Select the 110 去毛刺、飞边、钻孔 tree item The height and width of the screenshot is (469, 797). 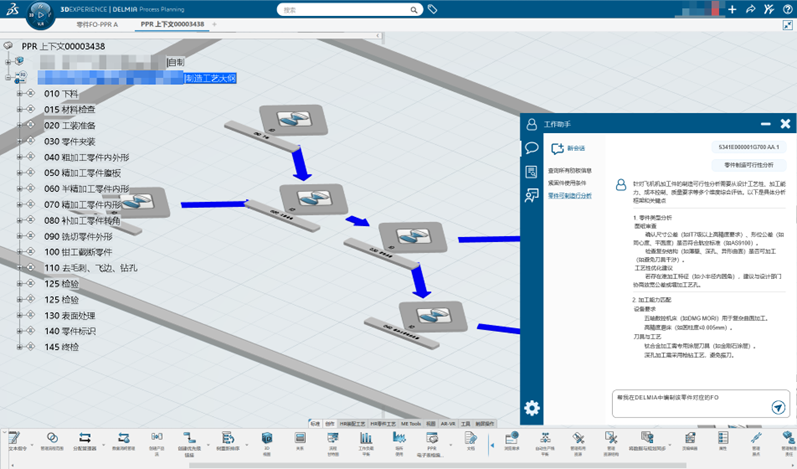pos(90,268)
